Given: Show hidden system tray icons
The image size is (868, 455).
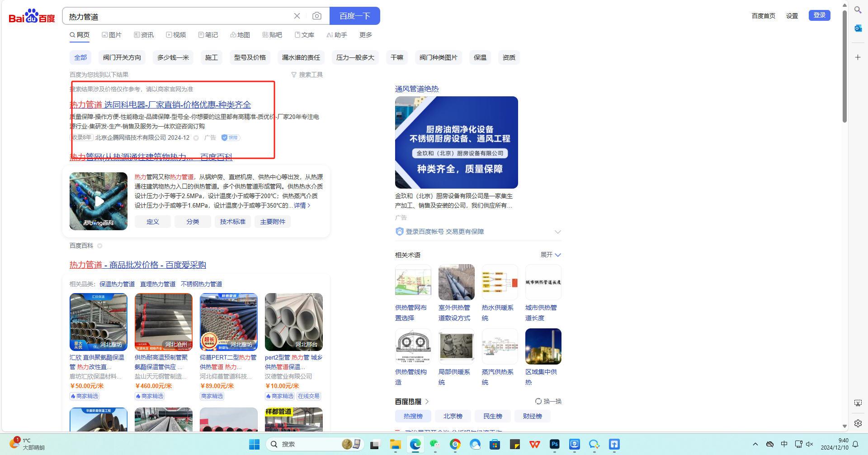Looking at the screenshot, I should [x=755, y=444].
